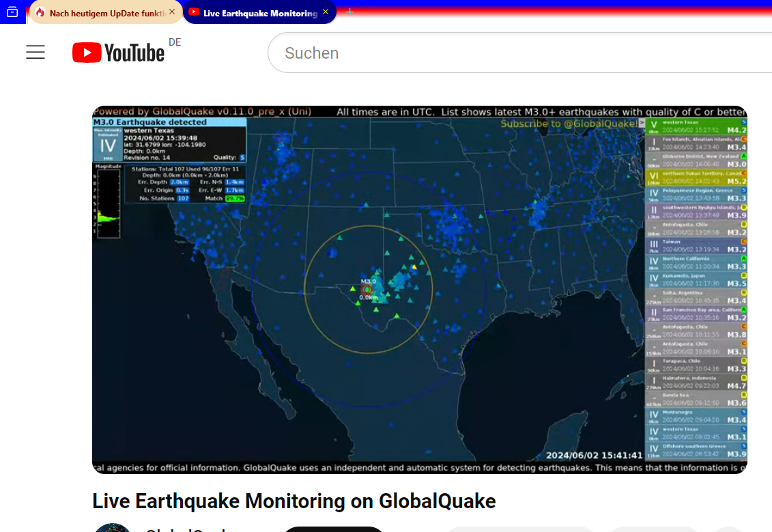Click the M3.2 Taiwan list entry
Screen dimensions: 772x532
pyautogui.click(x=696, y=246)
